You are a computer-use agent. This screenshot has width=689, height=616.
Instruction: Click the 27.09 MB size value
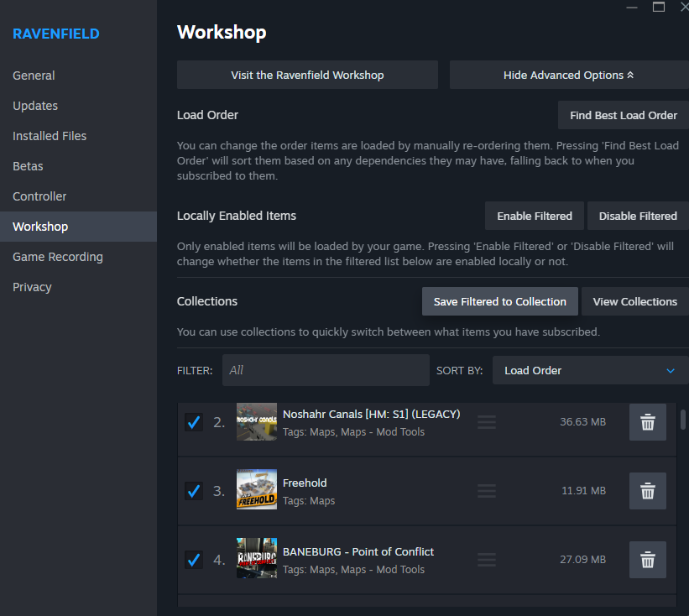(x=582, y=559)
